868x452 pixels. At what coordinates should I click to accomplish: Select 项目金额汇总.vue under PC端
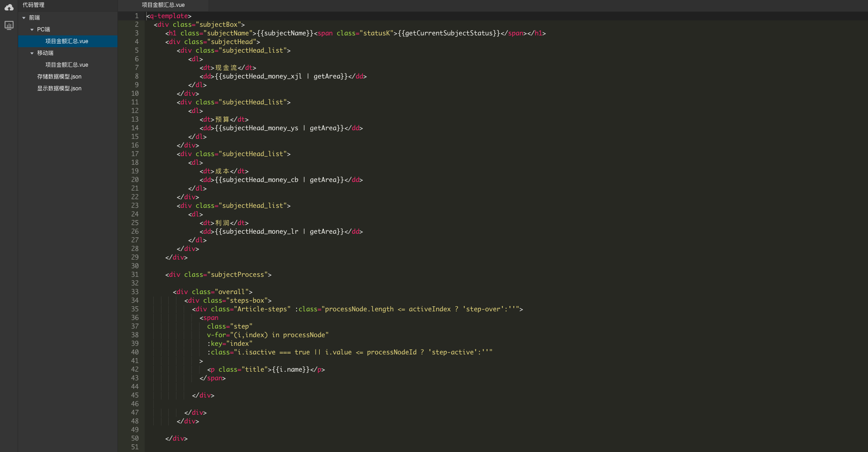67,41
